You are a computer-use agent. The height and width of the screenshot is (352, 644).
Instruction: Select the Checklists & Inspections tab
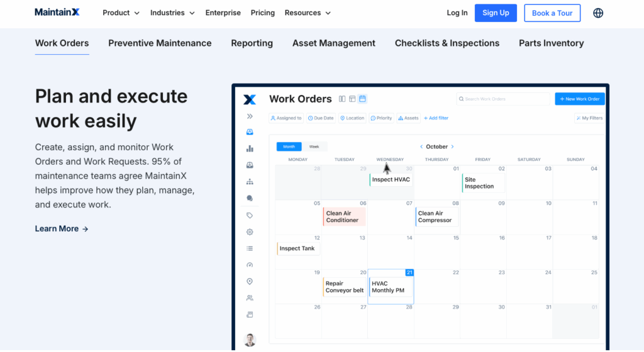[x=447, y=43]
